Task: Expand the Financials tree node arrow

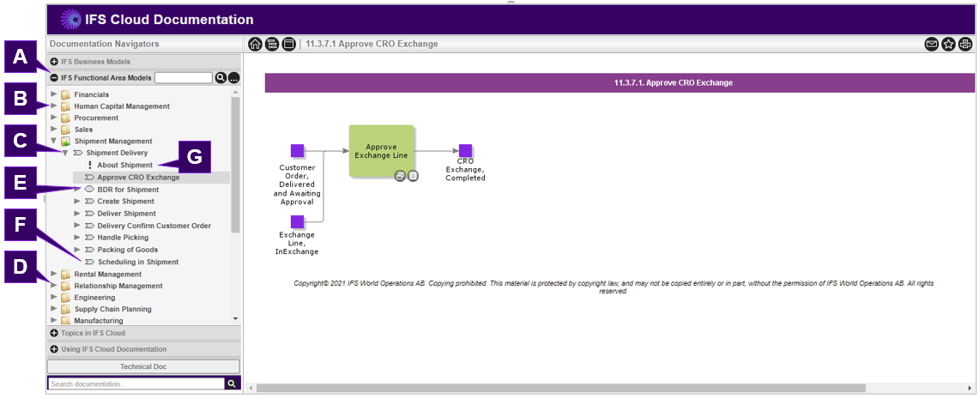Action: pyautogui.click(x=54, y=94)
